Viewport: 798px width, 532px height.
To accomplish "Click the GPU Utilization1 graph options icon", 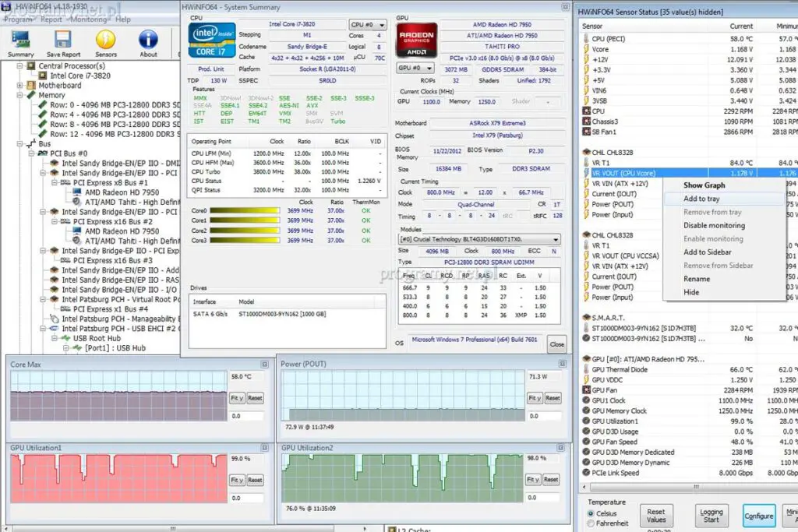I will [265, 448].
